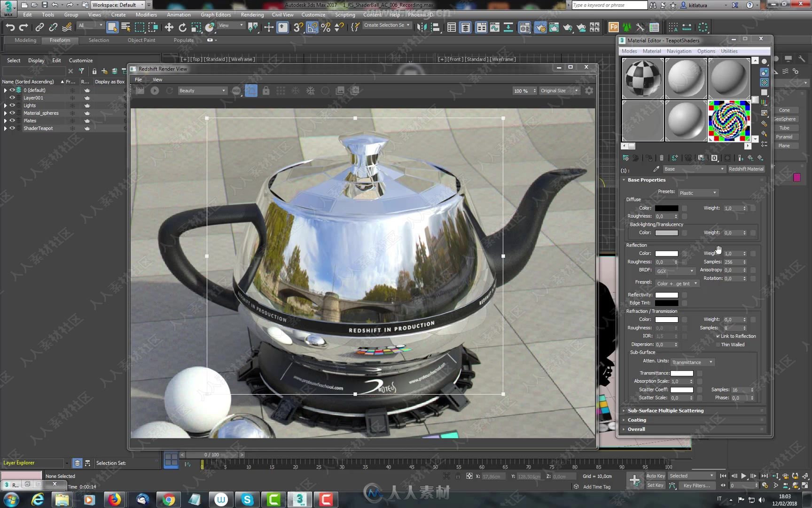The width and height of the screenshot is (812, 508).
Task: Start render in Redshift Render View
Action: pyautogui.click(x=155, y=90)
